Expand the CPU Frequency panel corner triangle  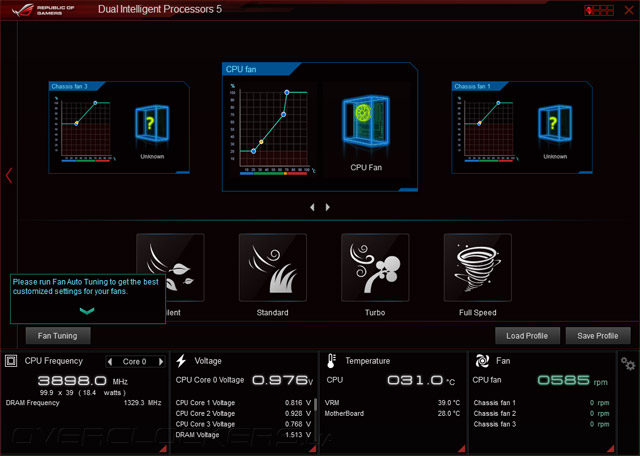click(163, 449)
